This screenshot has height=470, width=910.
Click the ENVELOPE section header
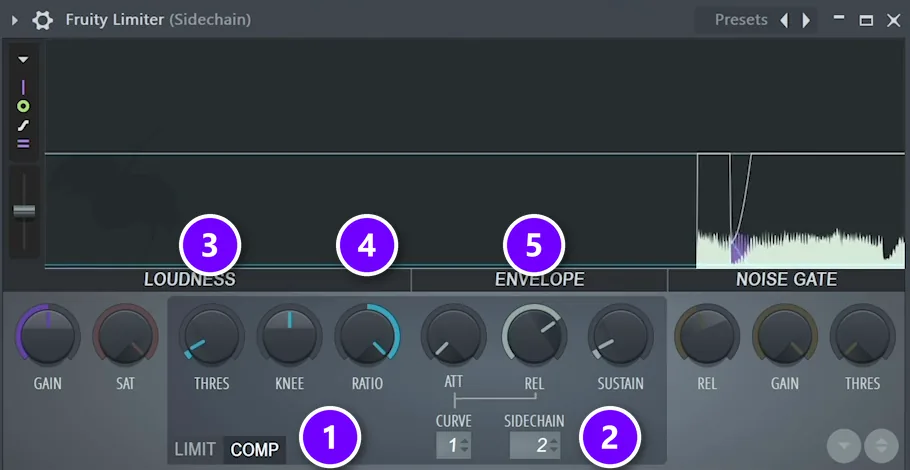coord(539,280)
